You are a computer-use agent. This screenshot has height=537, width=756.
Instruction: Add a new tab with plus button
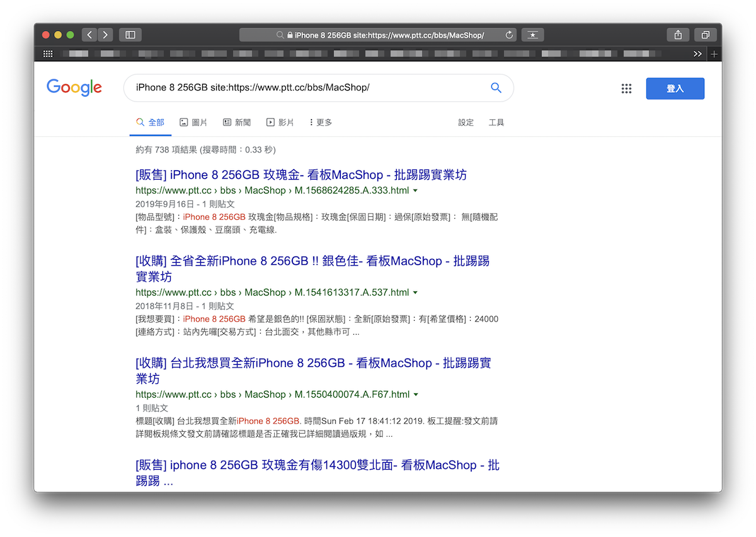coord(714,54)
